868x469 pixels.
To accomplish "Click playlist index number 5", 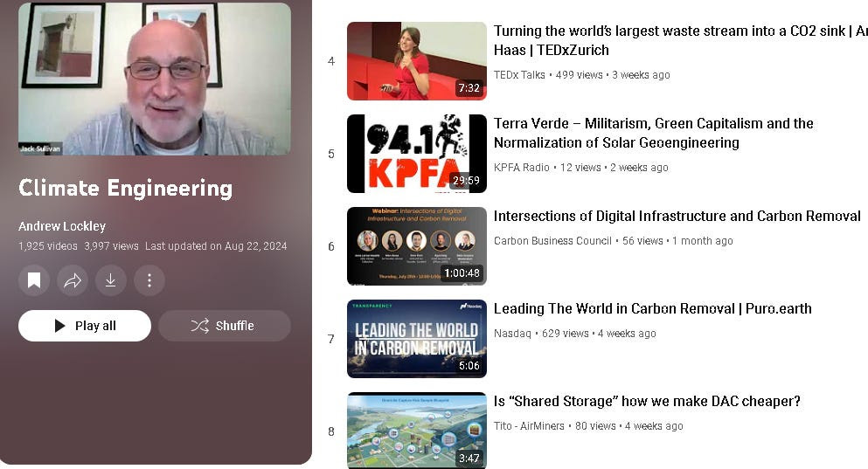I will (331, 154).
